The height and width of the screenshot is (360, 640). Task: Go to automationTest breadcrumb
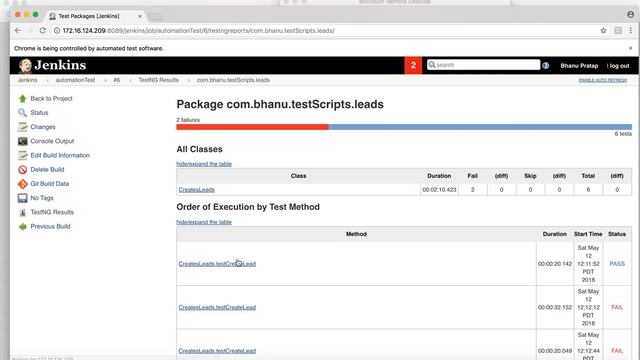[76, 80]
